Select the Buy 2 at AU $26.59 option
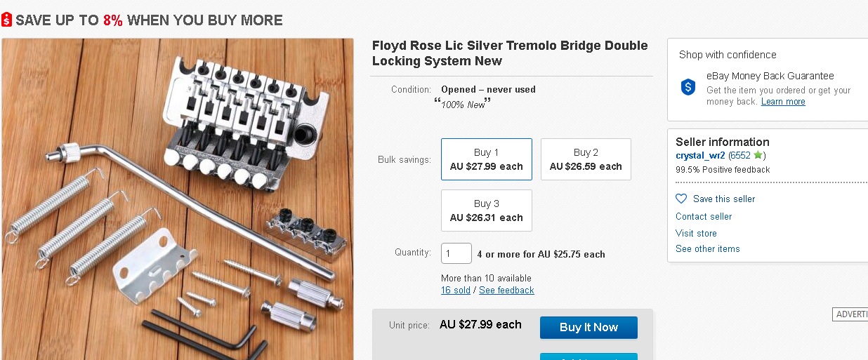 pyautogui.click(x=586, y=159)
